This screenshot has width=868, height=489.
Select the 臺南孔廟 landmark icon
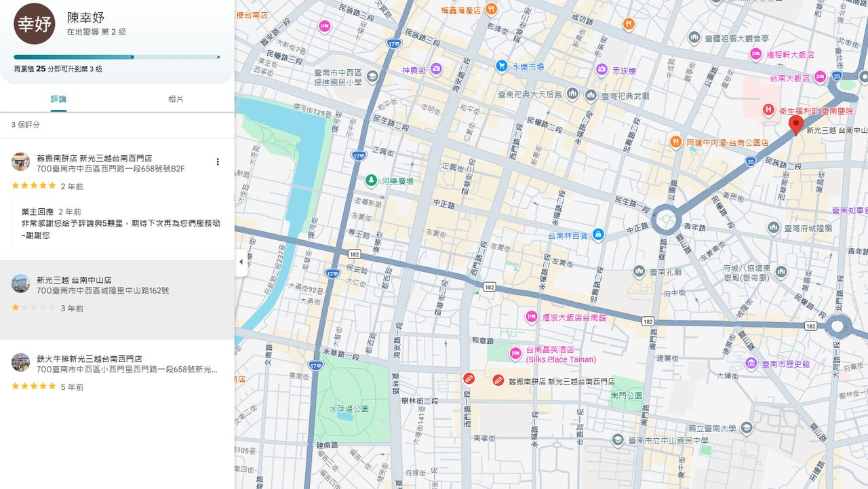click(x=639, y=272)
